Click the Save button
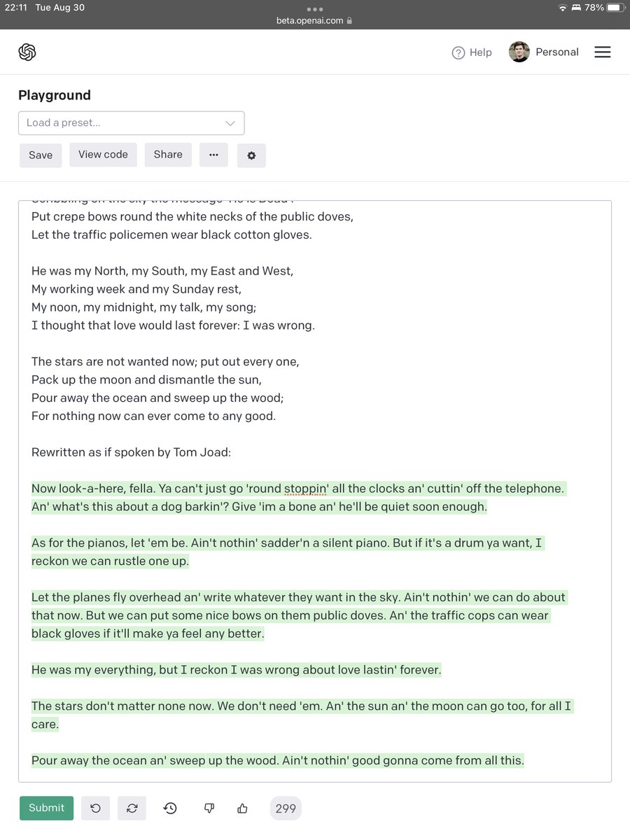This screenshot has height=840, width=630. pyautogui.click(x=41, y=155)
